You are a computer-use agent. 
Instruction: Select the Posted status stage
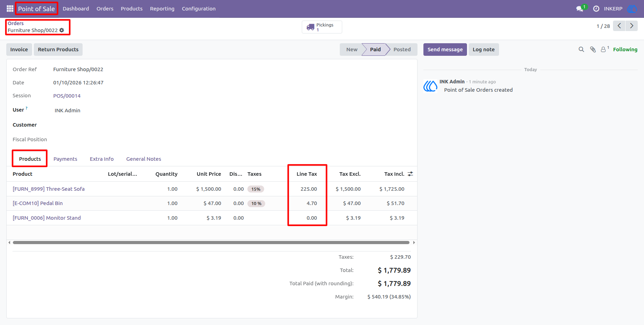pos(402,50)
